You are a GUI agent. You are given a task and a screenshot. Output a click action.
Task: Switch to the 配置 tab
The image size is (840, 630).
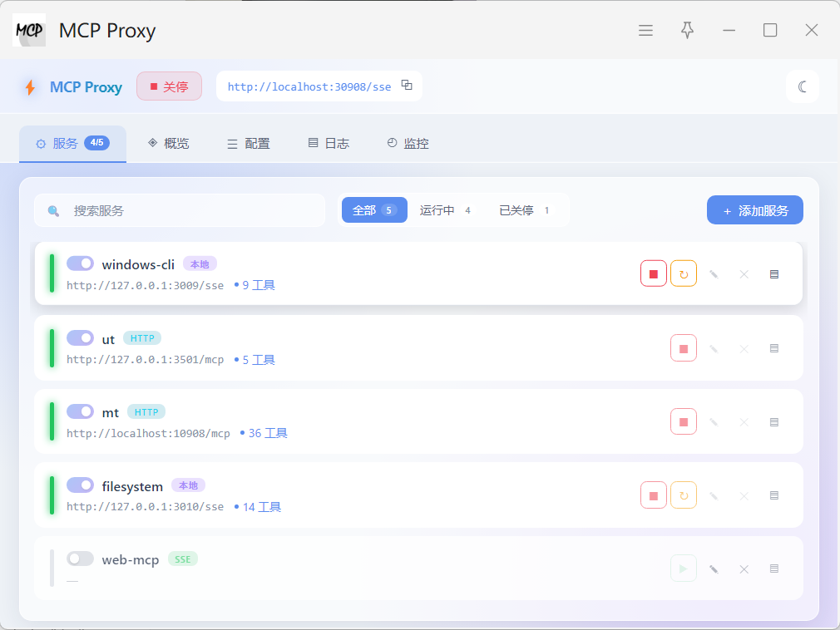(249, 144)
